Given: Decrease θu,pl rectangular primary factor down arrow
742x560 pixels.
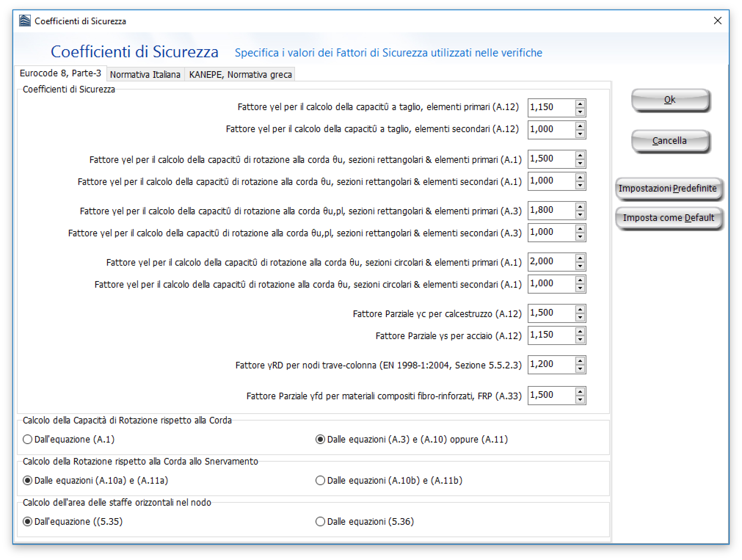Looking at the screenshot, I should (580, 215).
